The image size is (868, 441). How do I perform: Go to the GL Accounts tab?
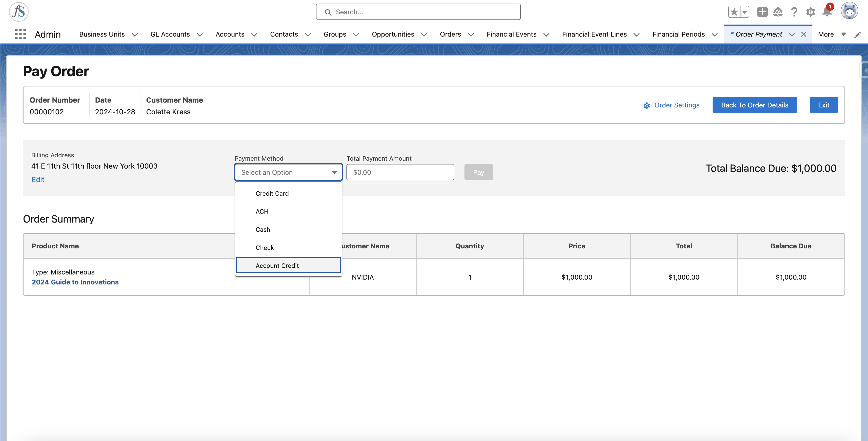[170, 34]
